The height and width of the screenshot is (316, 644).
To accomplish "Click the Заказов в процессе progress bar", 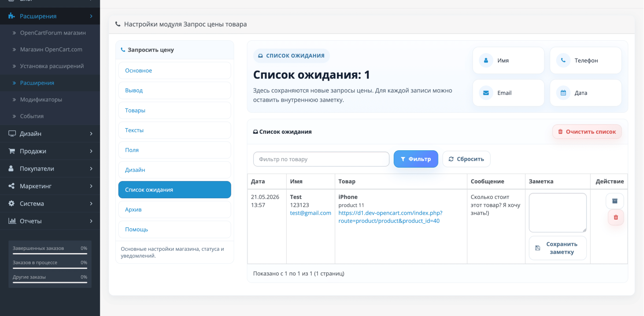I will pos(50,268).
